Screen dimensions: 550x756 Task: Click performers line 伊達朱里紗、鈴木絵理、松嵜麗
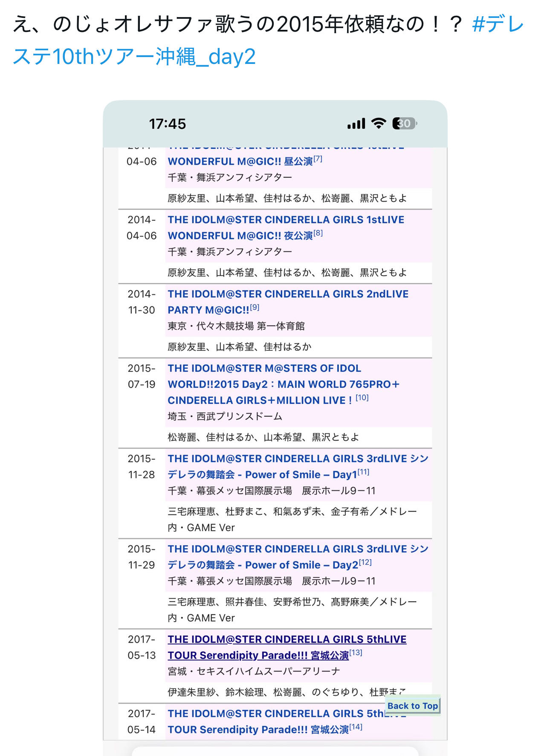[287, 692]
